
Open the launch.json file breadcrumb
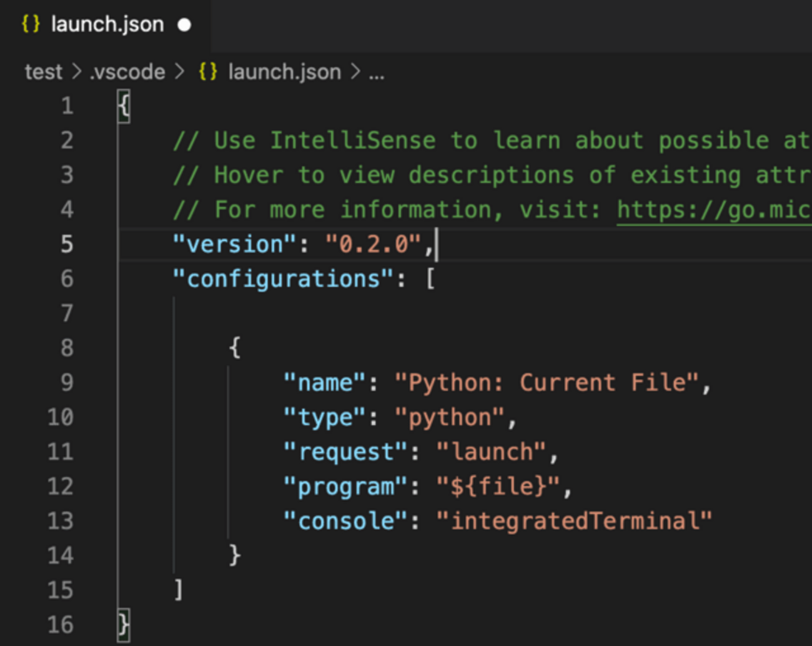(x=285, y=72)
